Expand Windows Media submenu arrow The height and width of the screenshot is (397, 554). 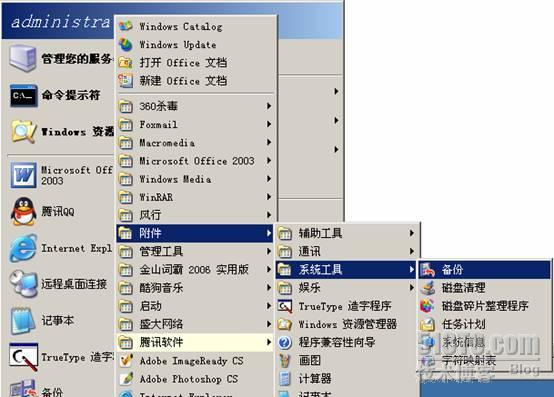[269, 179]
